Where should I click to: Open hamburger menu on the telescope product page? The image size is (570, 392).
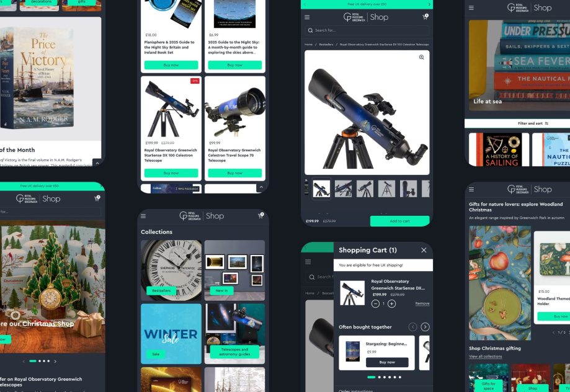pyautogui.click(x=307, y=17)
